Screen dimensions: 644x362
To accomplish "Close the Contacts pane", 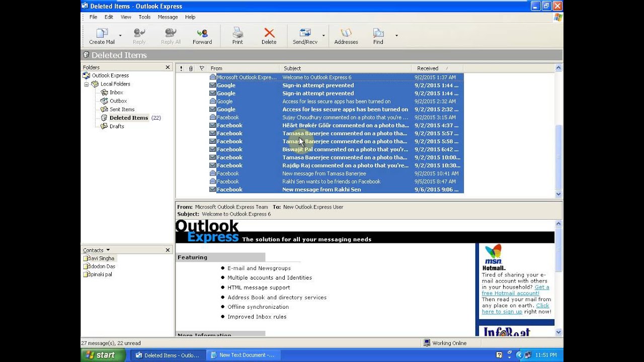I will tap(168, 250).
